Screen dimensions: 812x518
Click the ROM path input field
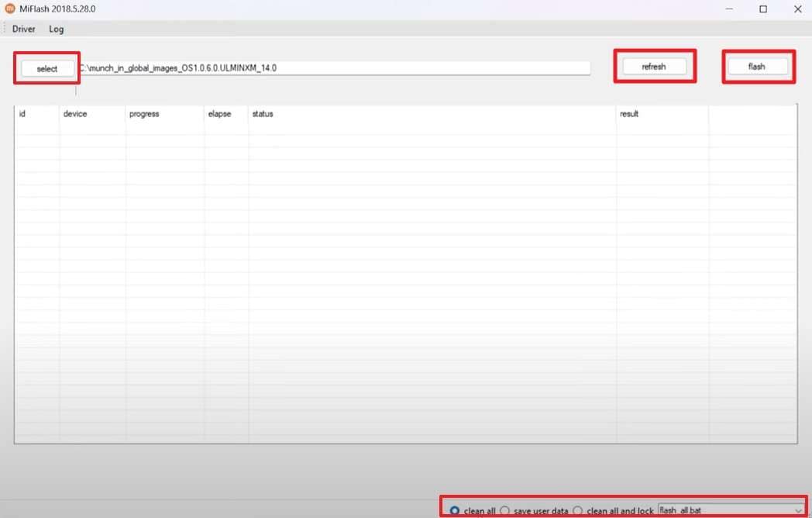coord(334,68)
